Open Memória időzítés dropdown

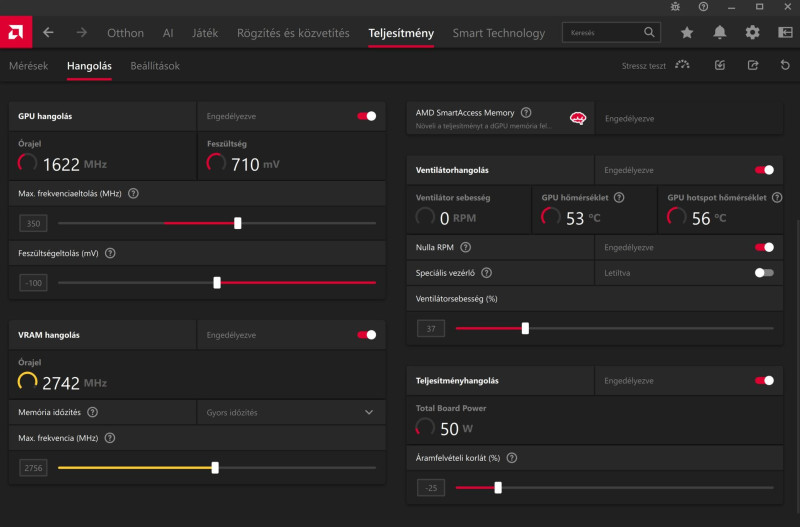tap(291, 412)
